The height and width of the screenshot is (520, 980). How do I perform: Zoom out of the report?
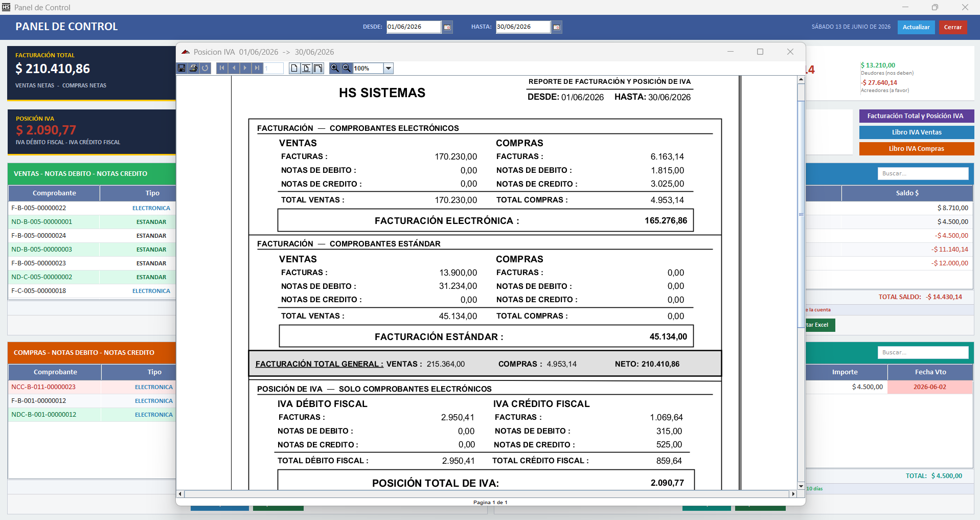pyautogui.click(x=347, y=68)
